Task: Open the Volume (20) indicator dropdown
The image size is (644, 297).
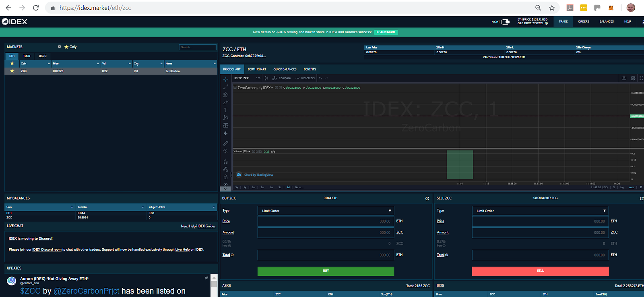Action: tap(249, 152)
